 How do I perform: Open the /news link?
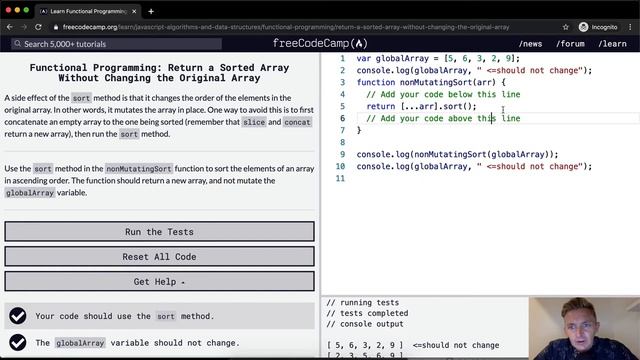pos(530,44)
